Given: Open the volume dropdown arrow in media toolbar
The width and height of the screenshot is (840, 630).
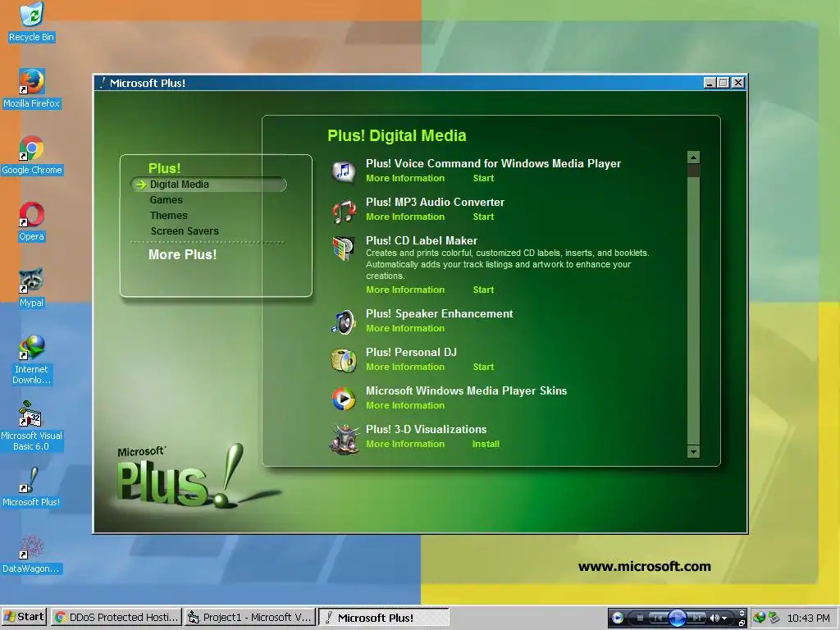Looking at the screenshot, I should click(x=724, y=619).
